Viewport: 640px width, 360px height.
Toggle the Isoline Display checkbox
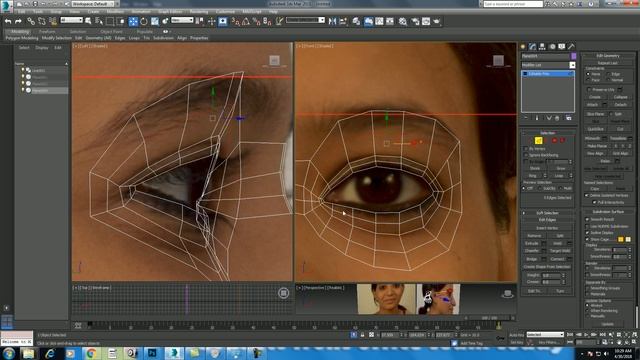pyautogui.click(x=588, y=233)
